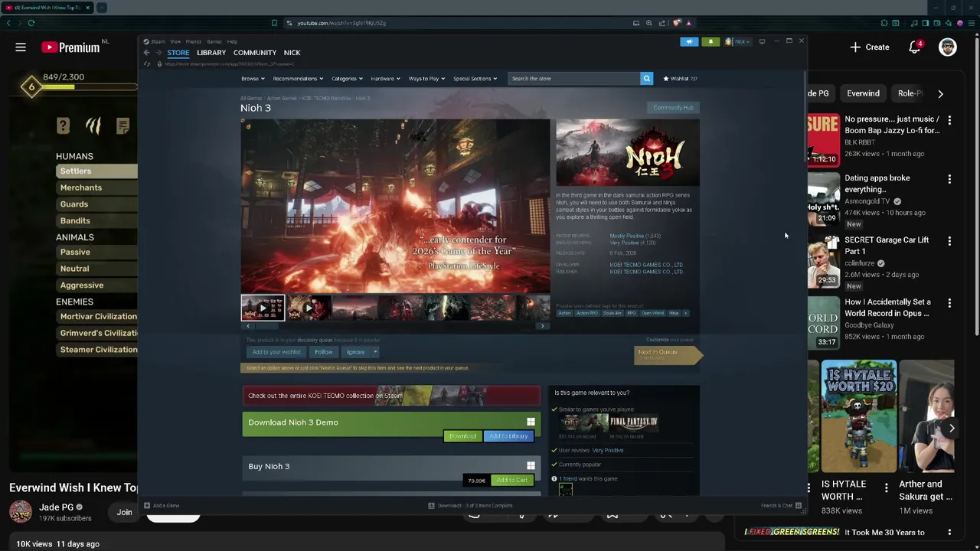Follow Nioh 3
The height and width of the screenshot is (551, 980).
pyautogui.click(x=323, y=352)
